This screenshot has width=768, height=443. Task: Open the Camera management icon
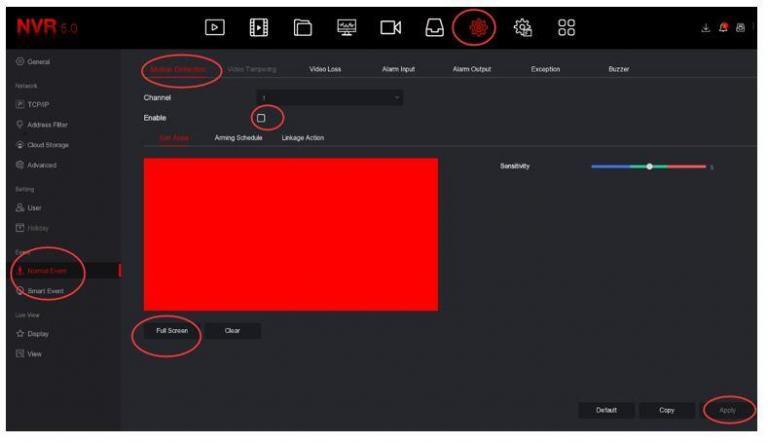pos(391,27)
